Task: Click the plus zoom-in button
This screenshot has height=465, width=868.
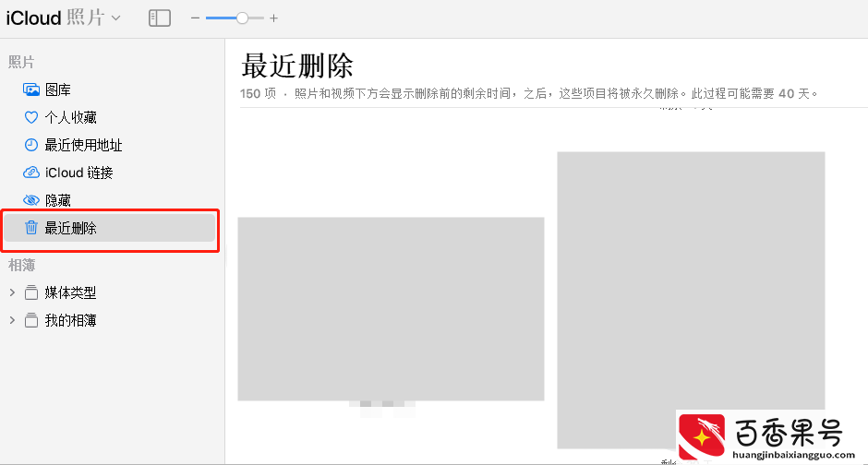Action: pos(273,18)
